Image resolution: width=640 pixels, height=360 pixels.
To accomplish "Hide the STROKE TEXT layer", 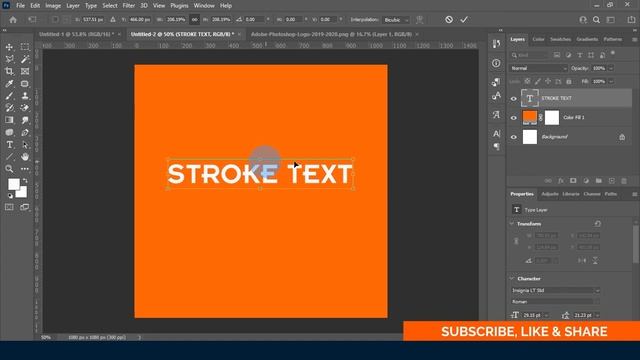I will (513, 98).
